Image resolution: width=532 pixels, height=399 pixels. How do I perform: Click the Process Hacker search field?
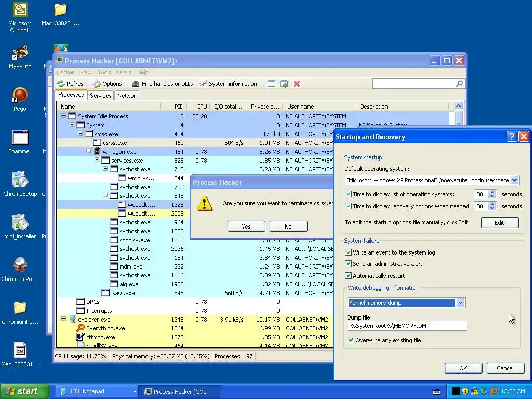pos(414,84)
